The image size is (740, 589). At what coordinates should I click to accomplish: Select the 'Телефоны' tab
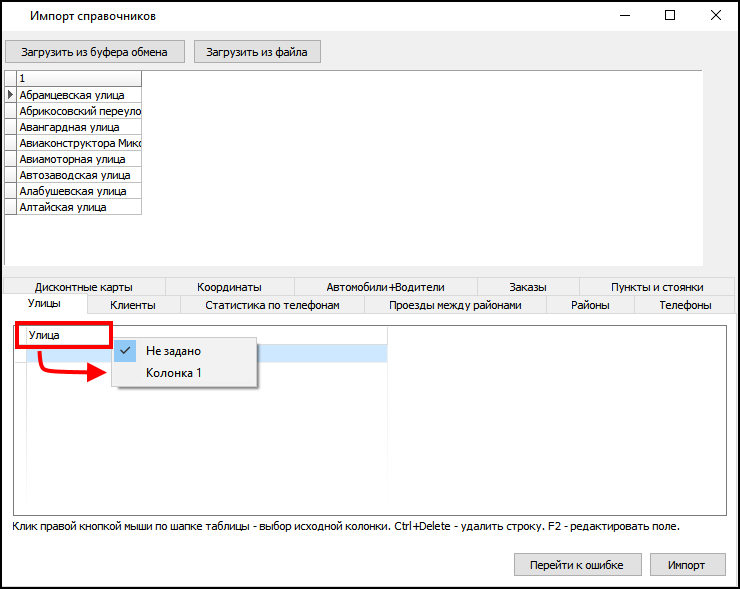click(685, 305)
